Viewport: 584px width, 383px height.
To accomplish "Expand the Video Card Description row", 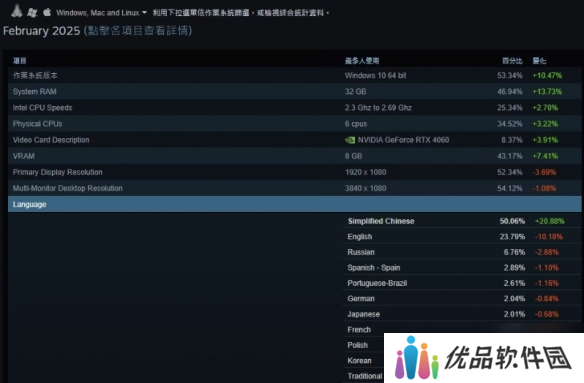I will (x=295, y=140).
